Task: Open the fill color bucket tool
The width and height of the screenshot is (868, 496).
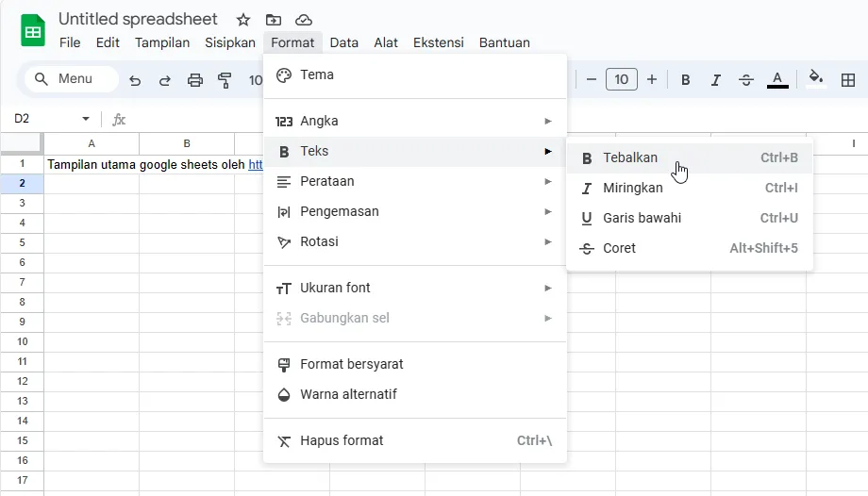Action: pyautogui.click(x=817, y=79)
